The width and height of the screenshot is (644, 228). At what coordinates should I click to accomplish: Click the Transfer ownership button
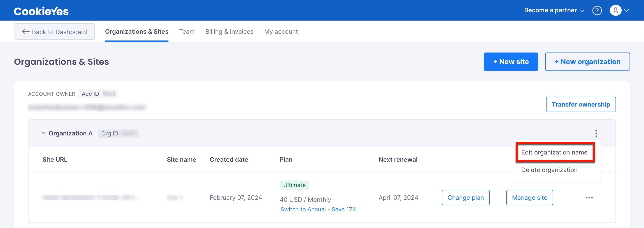tap(581, 104)
